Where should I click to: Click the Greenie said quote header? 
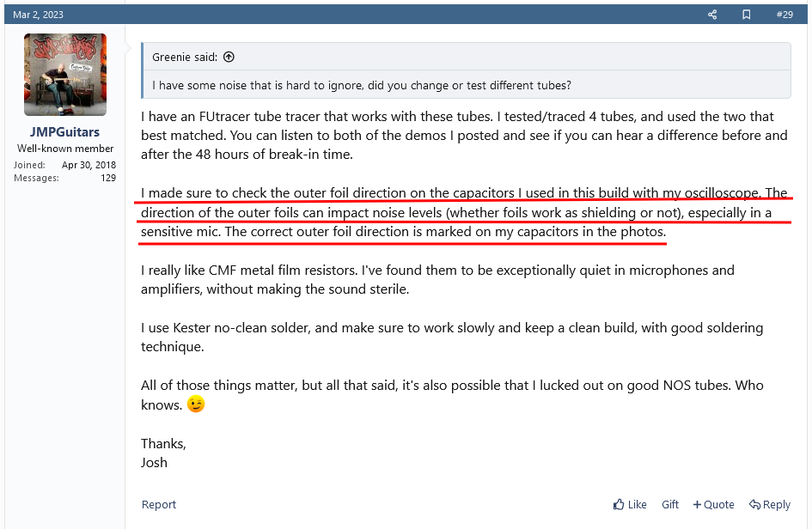tap(186, 58)
